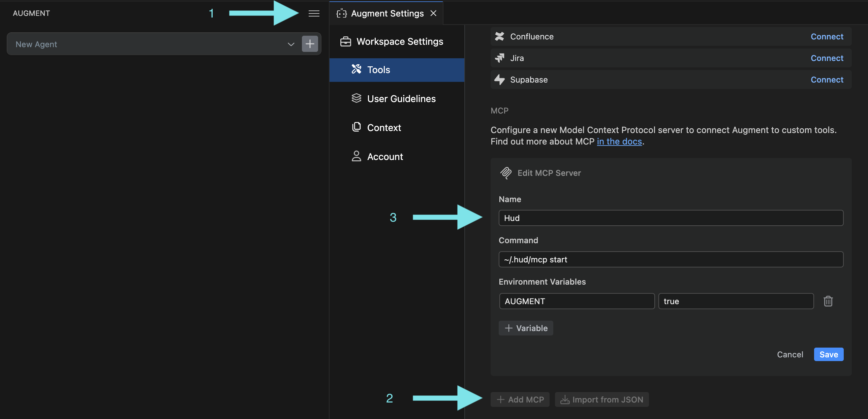Connect the Supabase integration

(827, 79)
